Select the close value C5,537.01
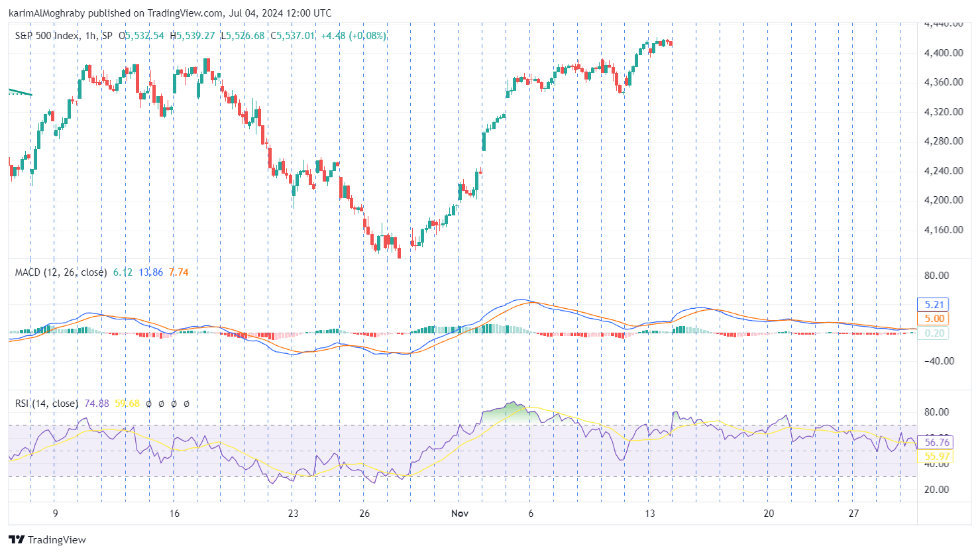Screen dimensions: 980x554 [292, 36]
